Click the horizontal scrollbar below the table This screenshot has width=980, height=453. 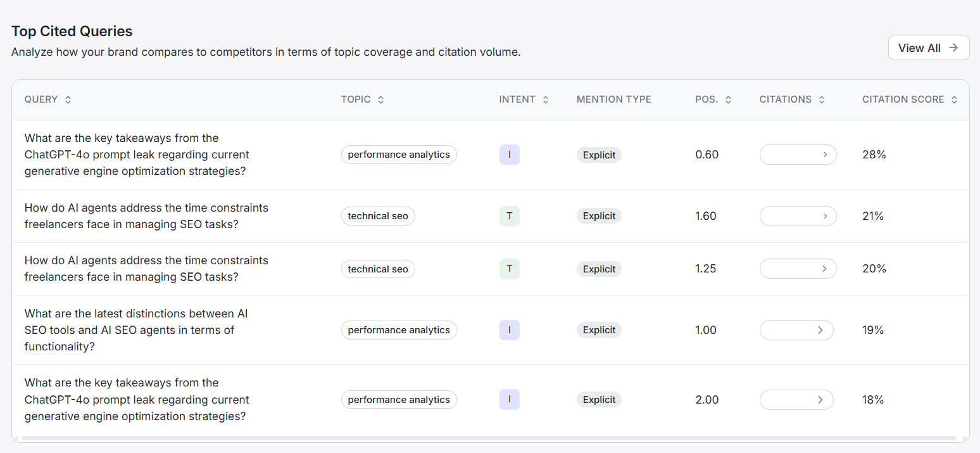(x=489, y=438)
